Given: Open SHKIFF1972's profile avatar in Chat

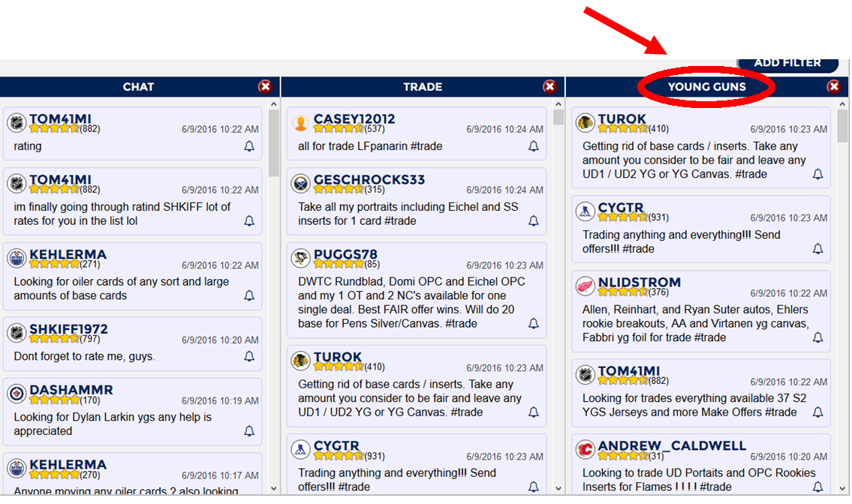Looking at the screenshot, I should coord(17,333).
